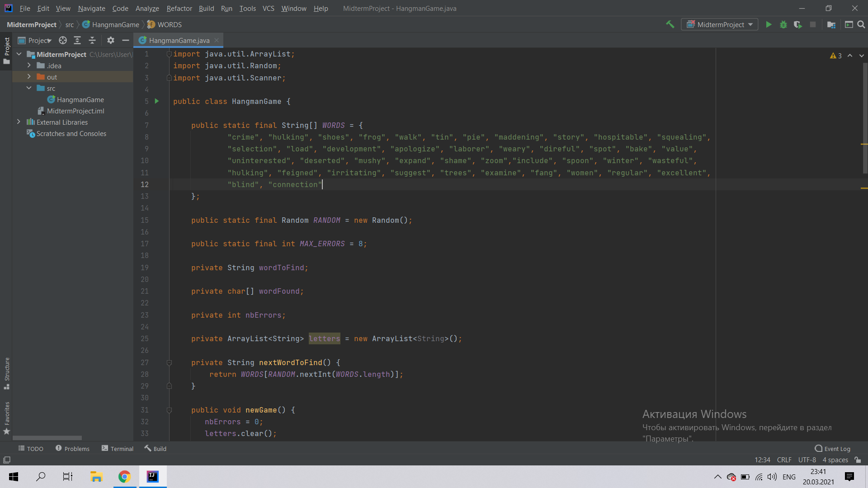Start debugging with the bug icon
This screenshot has width=868, height=488.
click(783, 24)
